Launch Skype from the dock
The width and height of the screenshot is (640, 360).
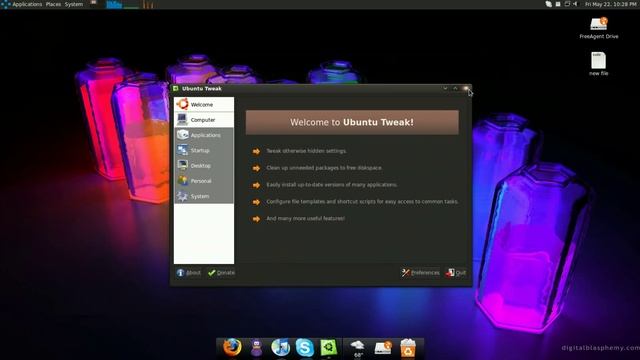pos(304,348)
